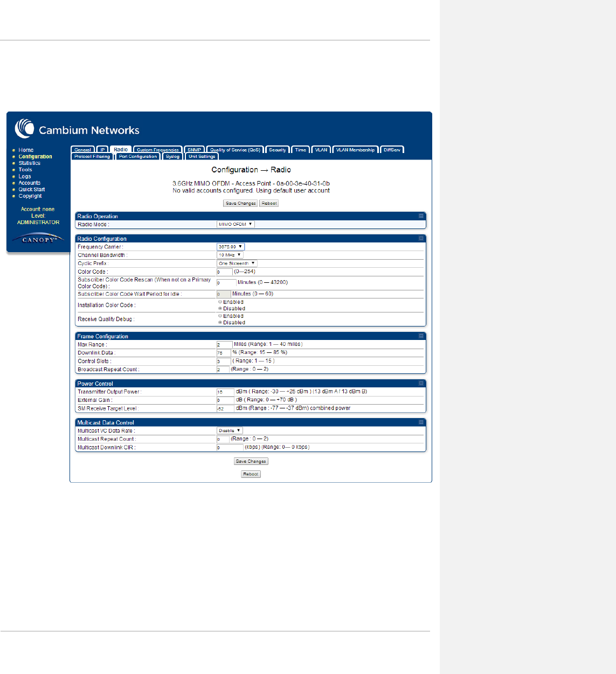Open the Channel Bandwidth dropdown

pyautogui.click(x=230, y=255)
